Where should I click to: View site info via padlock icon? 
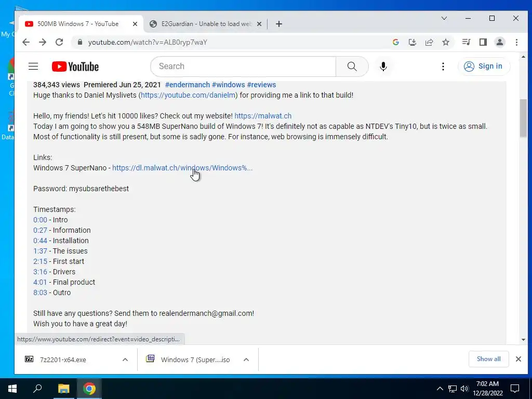(79, 42)
